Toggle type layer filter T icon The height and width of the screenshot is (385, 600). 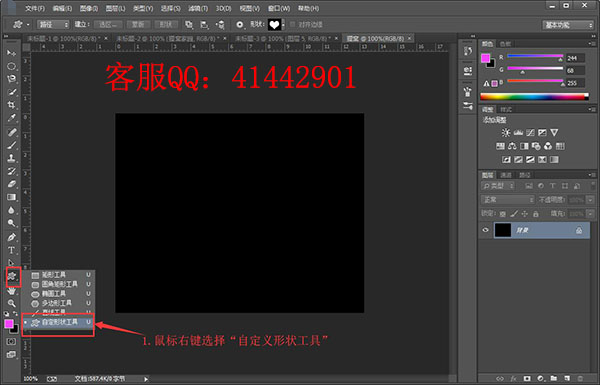point(553,186)
